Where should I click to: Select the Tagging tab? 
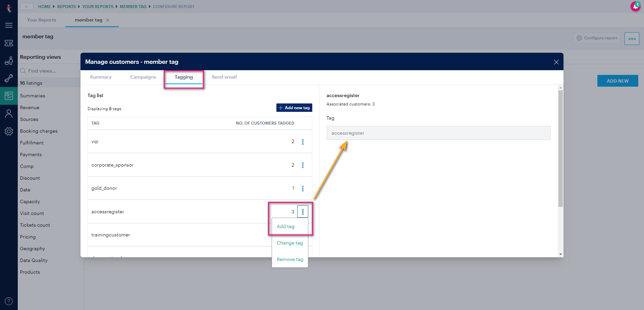click(184, 77)
